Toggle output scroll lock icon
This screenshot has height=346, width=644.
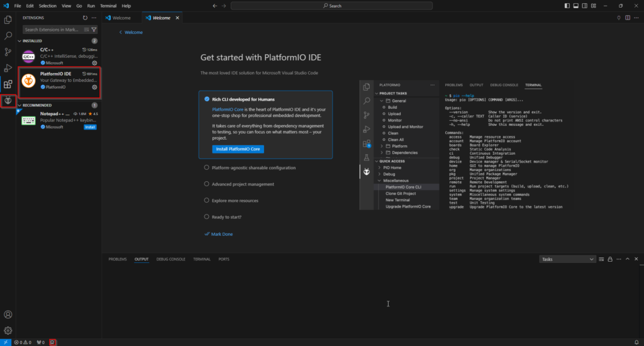pos(610,259)
